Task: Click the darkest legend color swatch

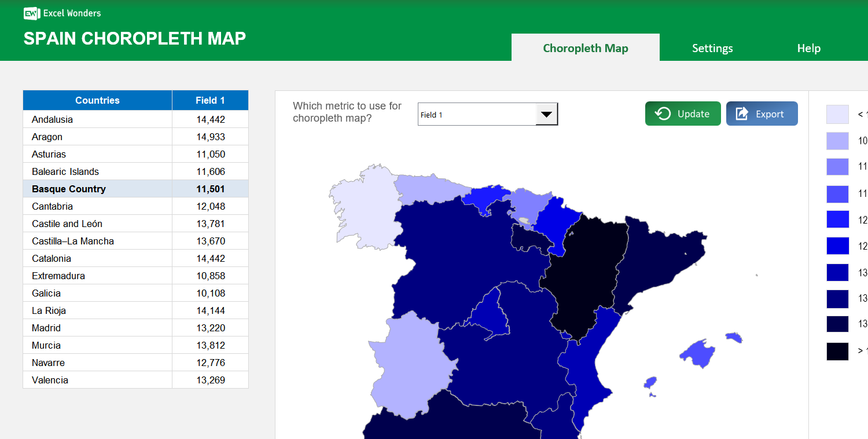Action: point(837,351)
